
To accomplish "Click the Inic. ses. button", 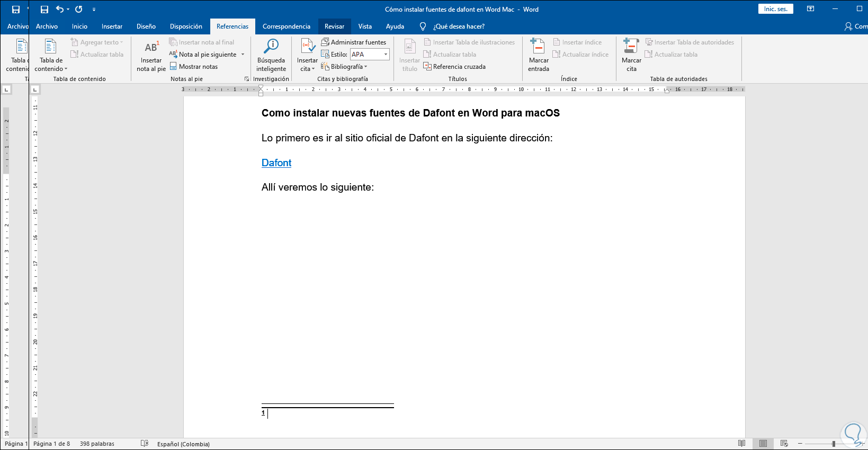I will click(x=775, y=9).
